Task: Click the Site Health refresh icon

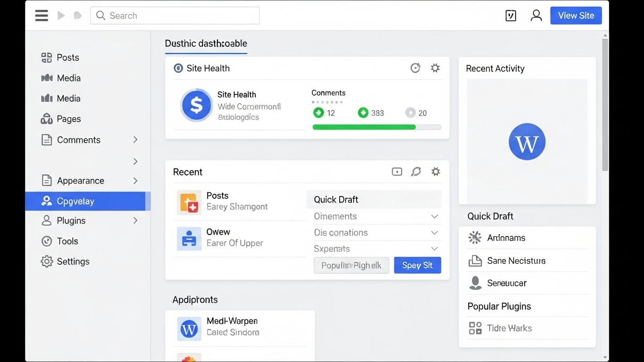Action: tap(415, 68)
